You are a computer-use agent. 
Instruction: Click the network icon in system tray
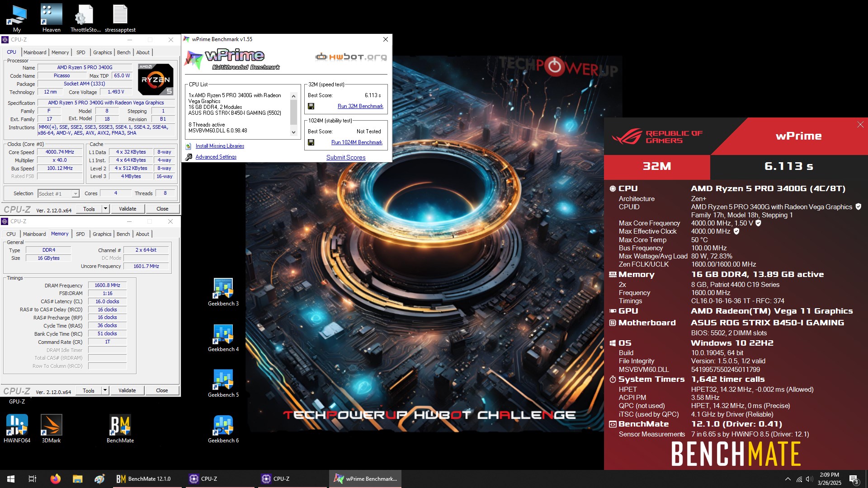coord(799,479)
